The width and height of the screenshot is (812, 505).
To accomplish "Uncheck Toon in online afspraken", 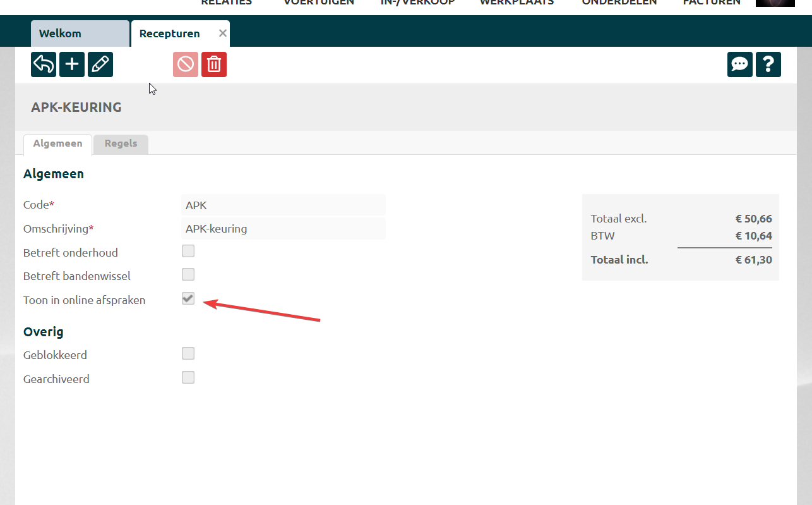I will (x=188, y=299).
